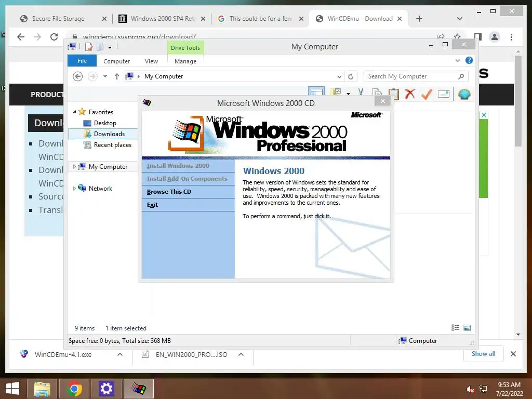Click the Search My Computer field

(x=416, y=76)
